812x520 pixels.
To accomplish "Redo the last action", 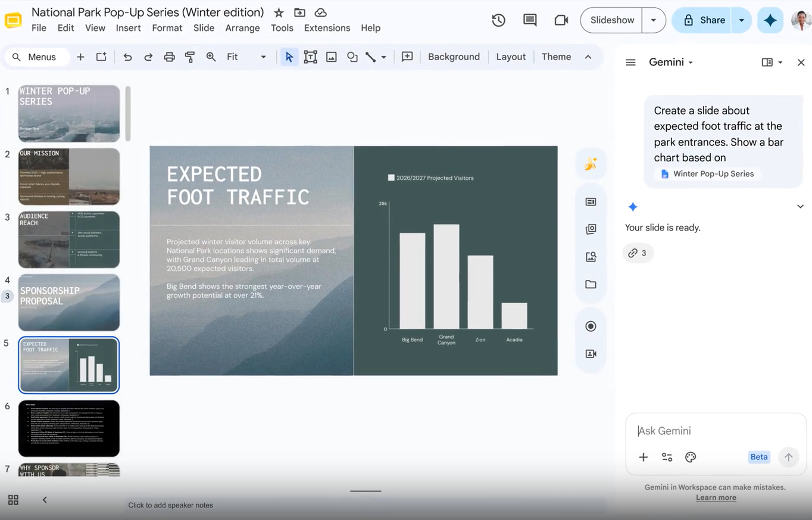I will tap(148, 57).
